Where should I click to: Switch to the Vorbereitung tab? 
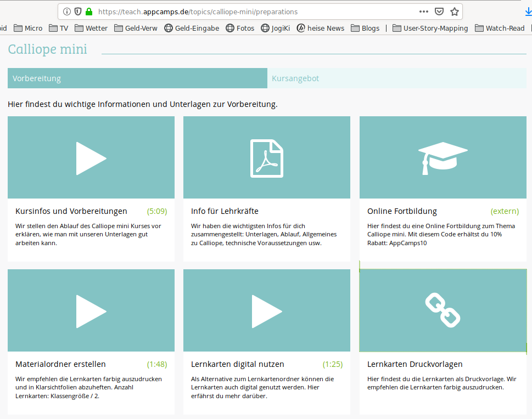pyautogui.click(x=137, y=78)
